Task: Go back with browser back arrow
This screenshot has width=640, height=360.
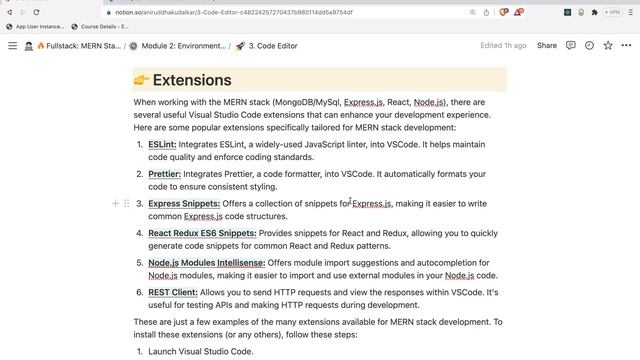Action: point(9,12)
